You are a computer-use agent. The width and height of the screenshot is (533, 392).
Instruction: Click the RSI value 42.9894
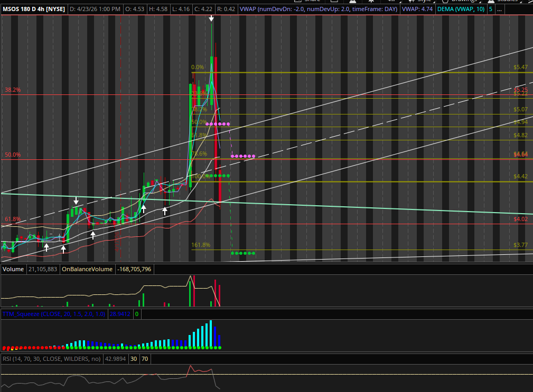click(116, 359)
